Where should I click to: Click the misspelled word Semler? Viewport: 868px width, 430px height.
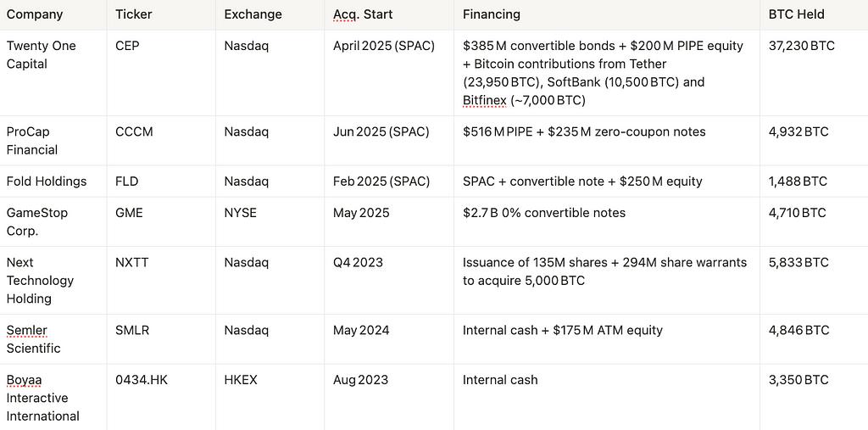26,331
